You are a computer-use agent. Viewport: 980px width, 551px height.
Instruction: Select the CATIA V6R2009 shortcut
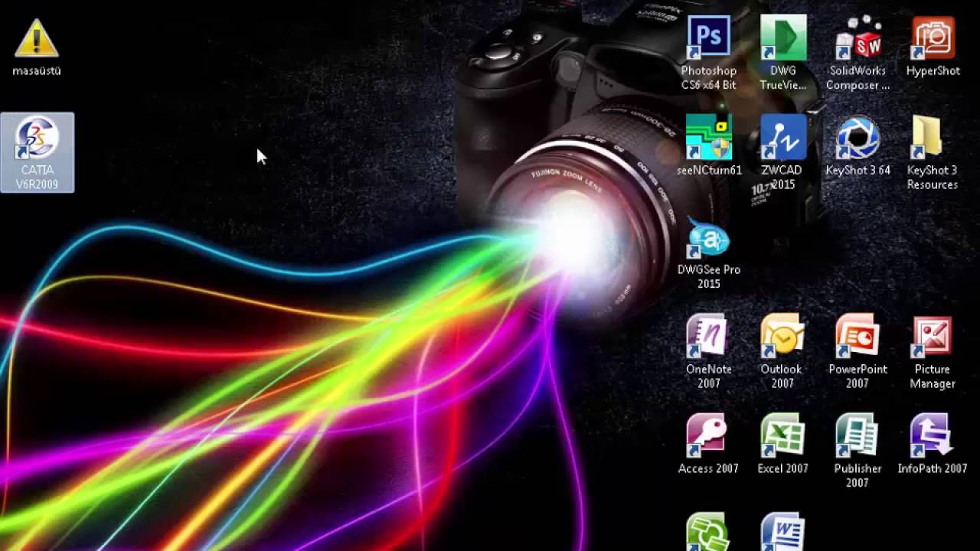pos(38,152)
